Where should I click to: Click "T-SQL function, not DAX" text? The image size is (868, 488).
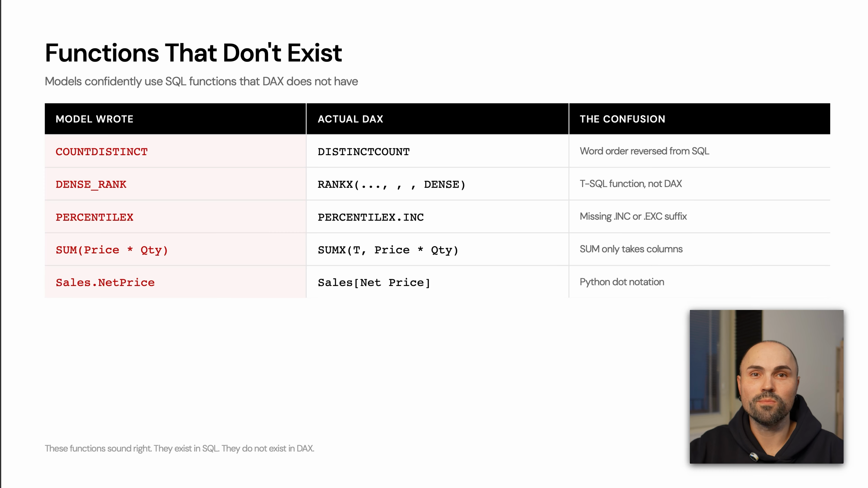coord(630,184)
